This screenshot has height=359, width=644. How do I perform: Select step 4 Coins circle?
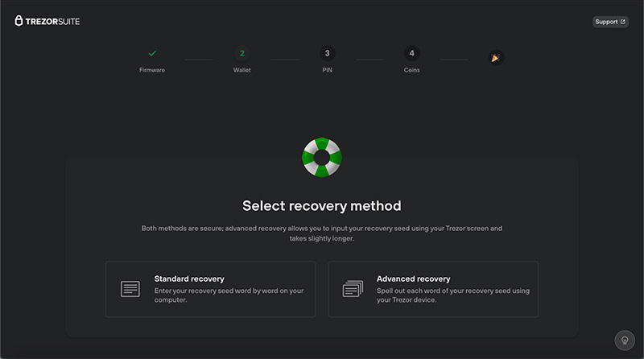412,53
